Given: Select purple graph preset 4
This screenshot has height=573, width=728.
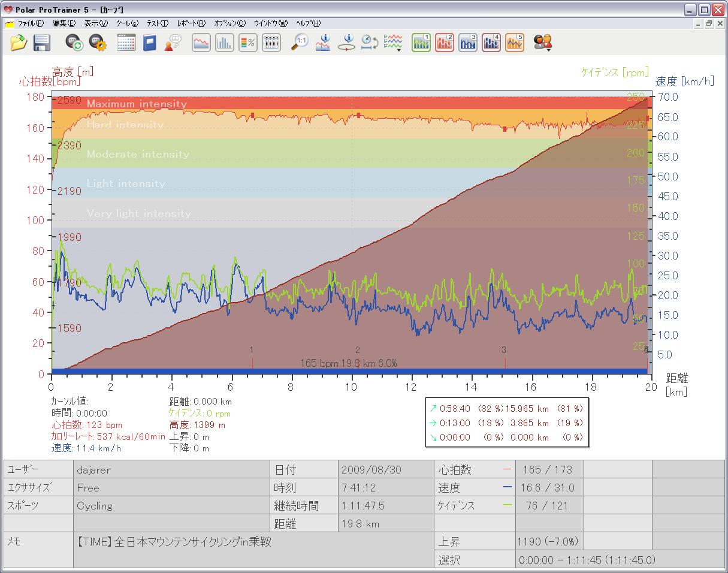Looking at the screenshot, I should tap(491, 43).
